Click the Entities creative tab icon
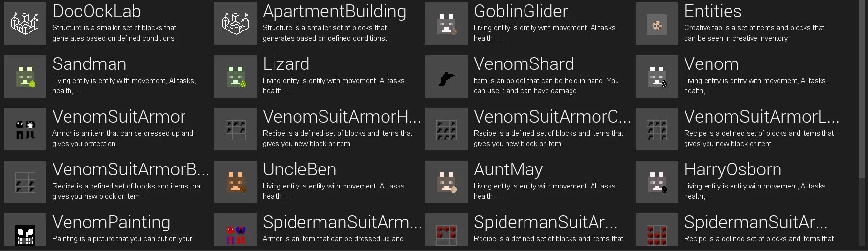 tap(657, 23)
